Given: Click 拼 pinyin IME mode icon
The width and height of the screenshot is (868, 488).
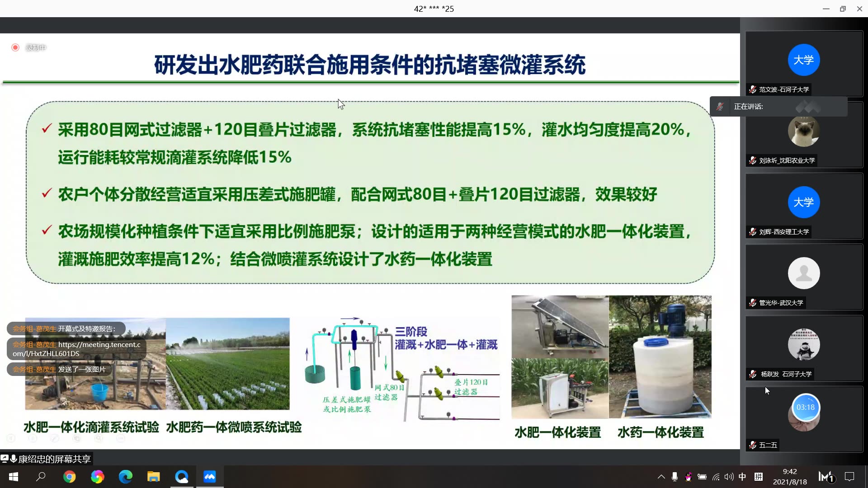Looking at the screenshot, I should click(759, 477).
